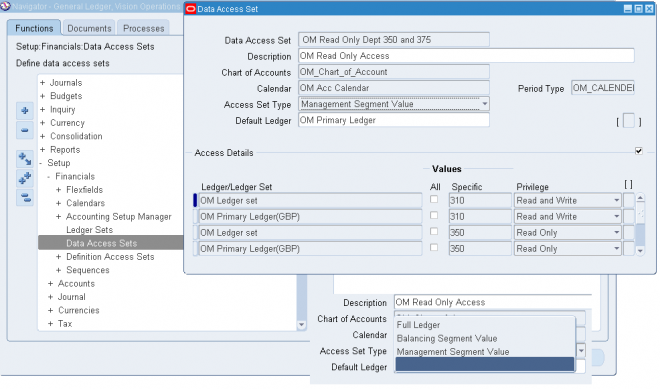
Task: Select Accounts under Setup
Action: [76, 284]
